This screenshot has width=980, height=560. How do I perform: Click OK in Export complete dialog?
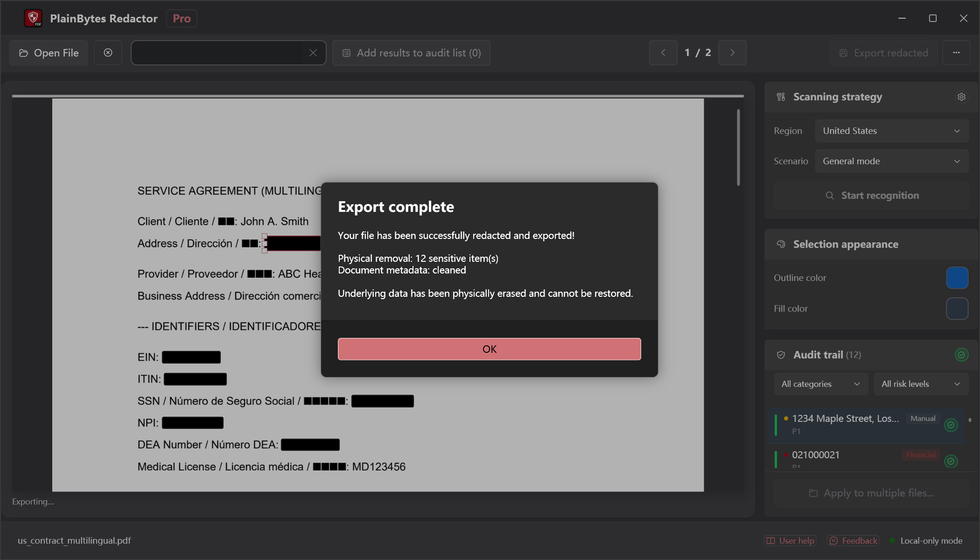489,349
